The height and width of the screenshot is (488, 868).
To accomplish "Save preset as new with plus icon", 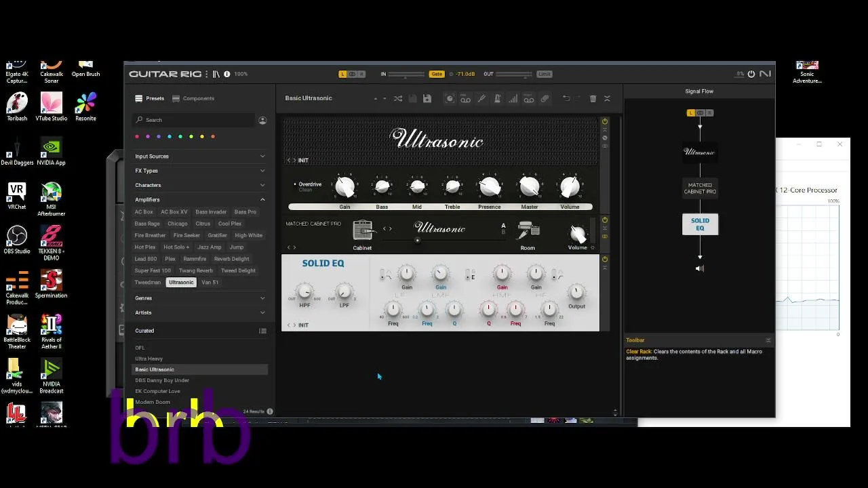I will pos(427,98).
